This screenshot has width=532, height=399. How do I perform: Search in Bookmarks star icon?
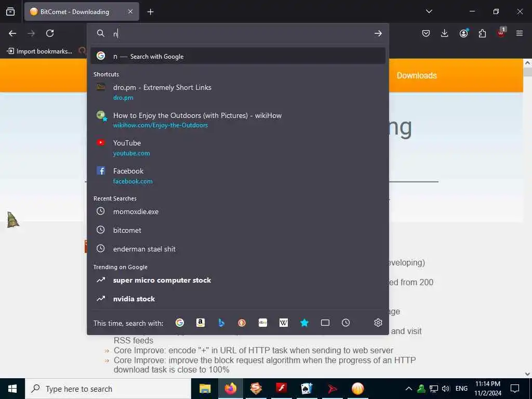coord(304,323)
